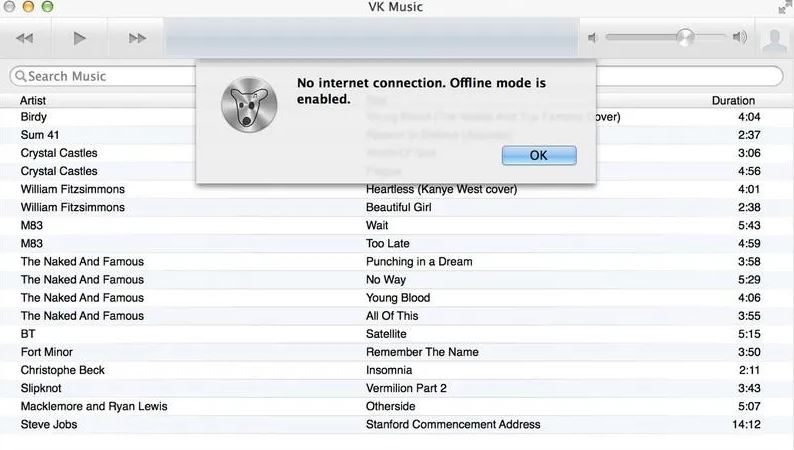Click the Fort Minor artist cell
The image size is (794, 450).
click(x=47, y=352)
